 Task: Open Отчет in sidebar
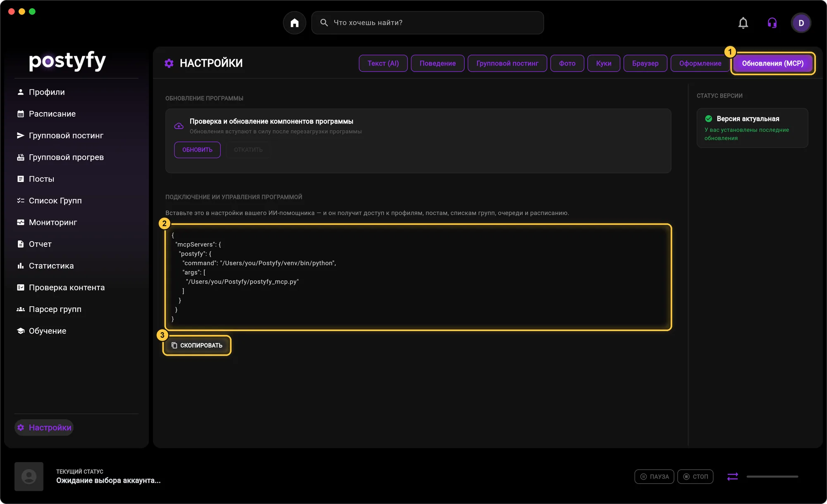34,244
